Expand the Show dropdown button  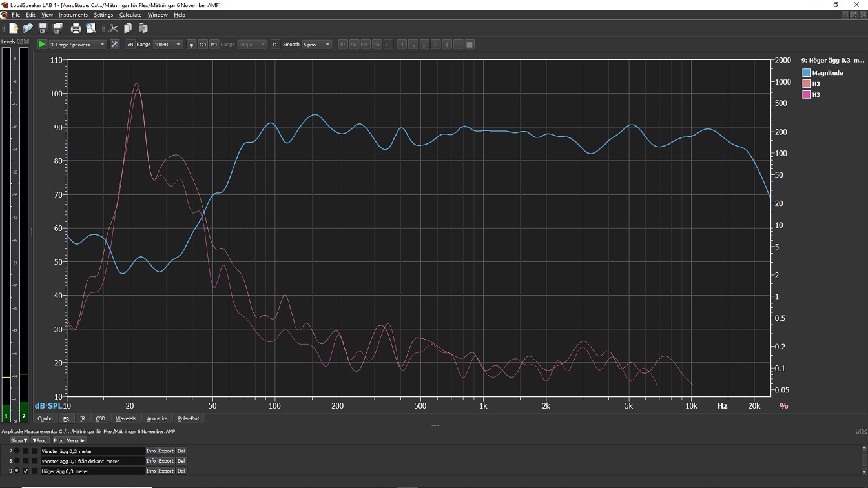[19, 440]
